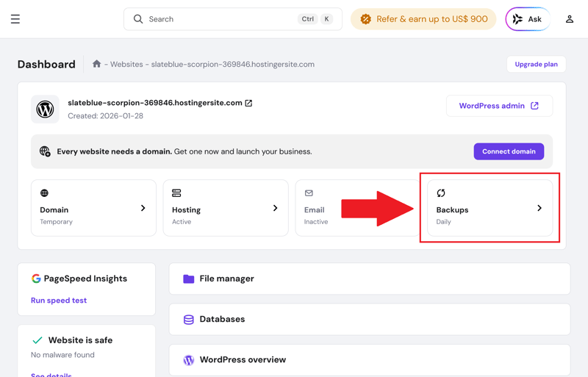Viewport: 588px width, 377px height.
Task: Open the hamburger navigation menu
Action: point(15,19)
